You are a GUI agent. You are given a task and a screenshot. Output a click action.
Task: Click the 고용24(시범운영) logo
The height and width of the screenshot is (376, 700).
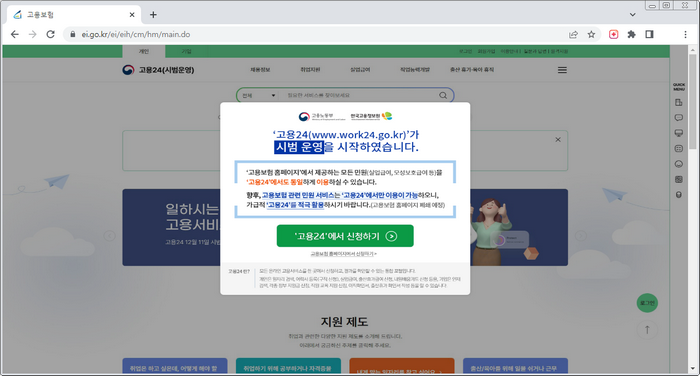click(x=158, y=70)
